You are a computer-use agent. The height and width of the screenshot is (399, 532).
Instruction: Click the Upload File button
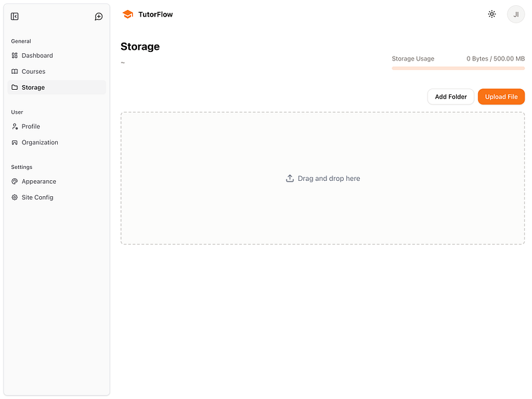501,96
